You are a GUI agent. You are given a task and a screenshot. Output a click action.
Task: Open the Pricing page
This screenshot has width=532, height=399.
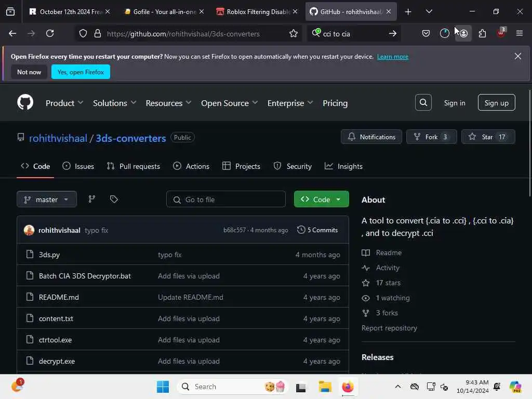pyautogui.click(x=335, y=103)
